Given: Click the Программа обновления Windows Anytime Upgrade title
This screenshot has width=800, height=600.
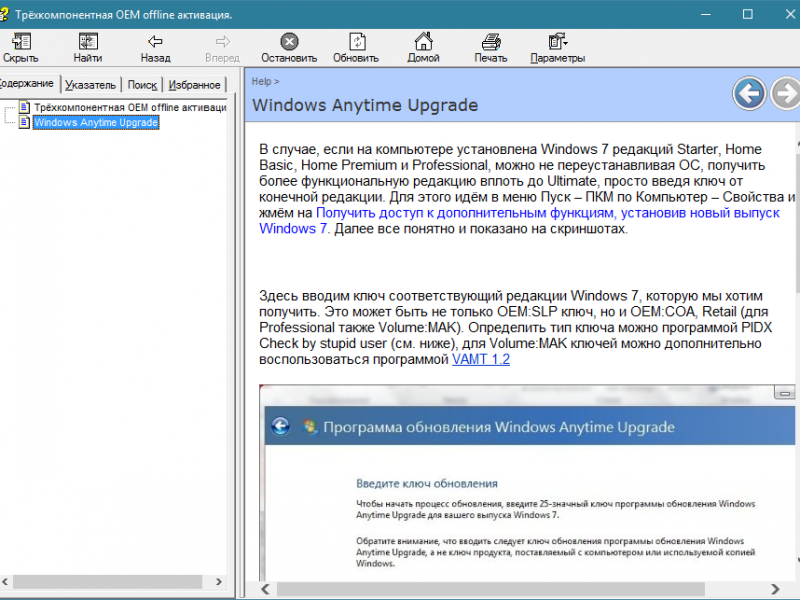Looking at the screenshot, I should (x=499, y=427).
